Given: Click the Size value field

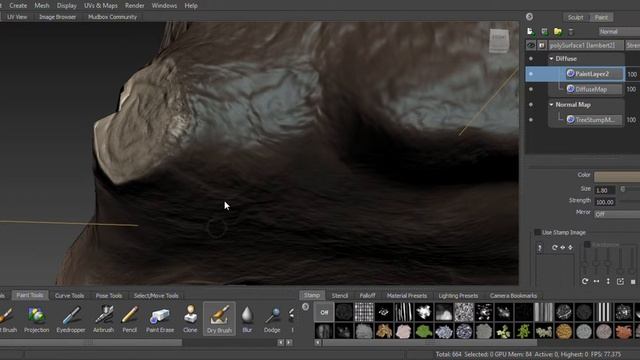Looking at the screenshot, I should [605, 190].
